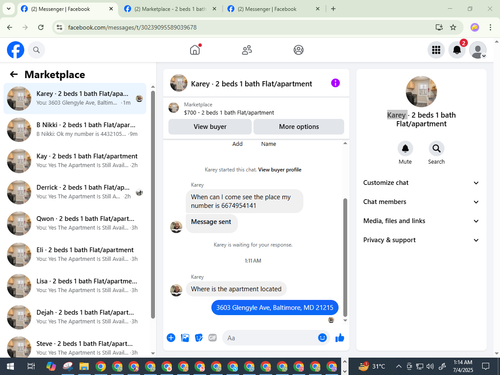Open the tab search dropdown arrow
Screen dimensions: 500x375
click(9, 9)
